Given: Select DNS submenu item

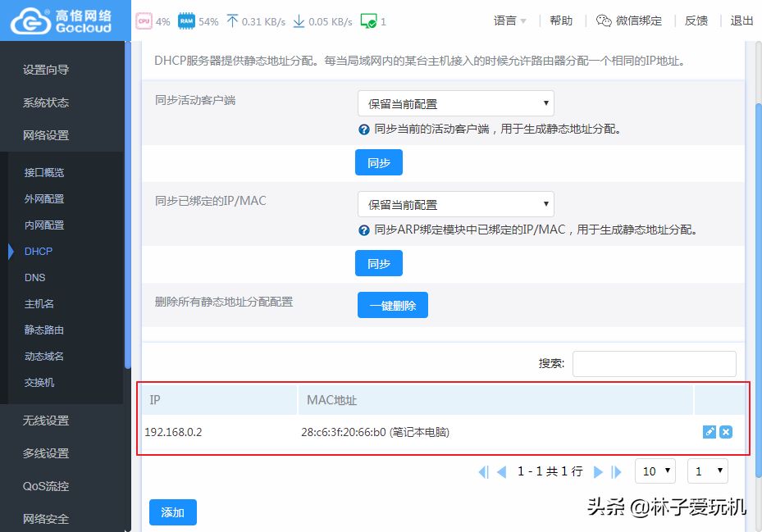Looking at the screenshot, I should click(x=35, y=277).
